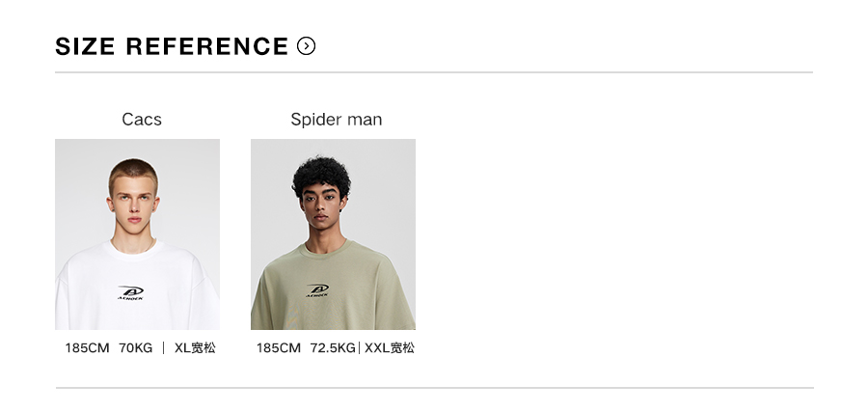Click the 185CM height under Cacs
Image resolution: width=868 pixels, height=412 pixels.
87,347
